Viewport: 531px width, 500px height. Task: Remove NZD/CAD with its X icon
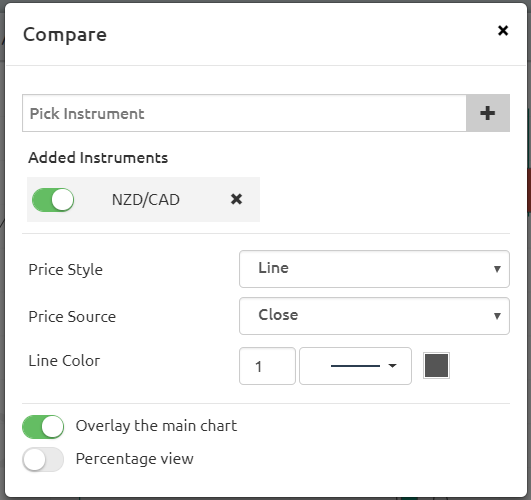236,199
